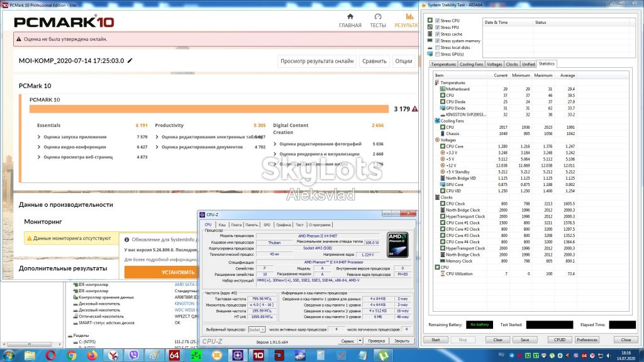
Task: Open uTorrent from the taskbar
Action: 383,355
